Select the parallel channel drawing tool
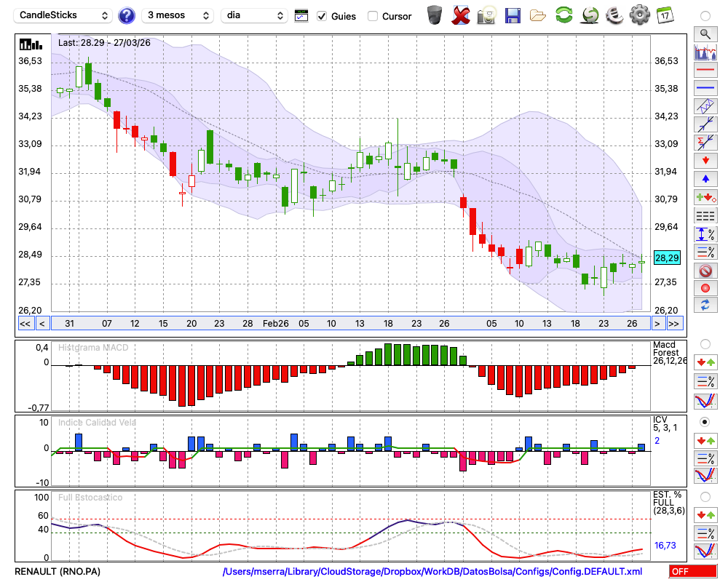728x582 pixels. tap(705, 105)
